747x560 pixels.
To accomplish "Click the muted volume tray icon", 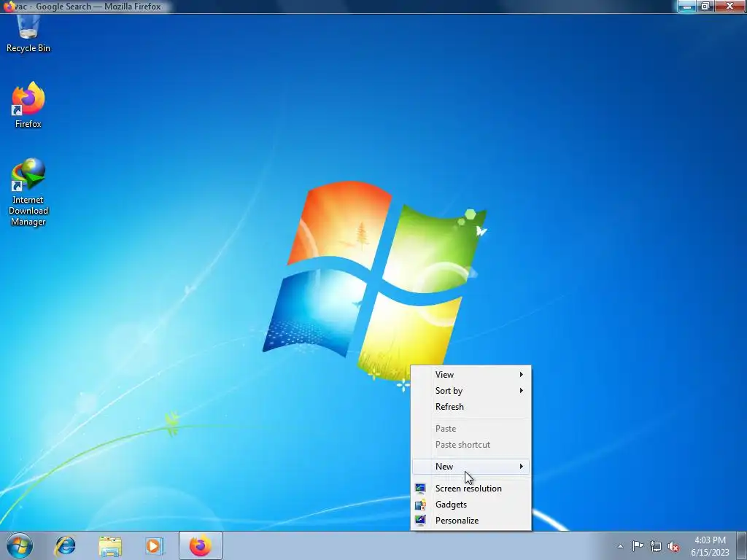I will coord(673,547).
